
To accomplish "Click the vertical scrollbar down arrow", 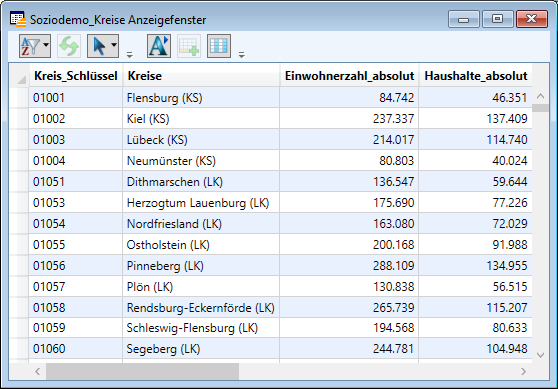I will (x=541, y=354).
